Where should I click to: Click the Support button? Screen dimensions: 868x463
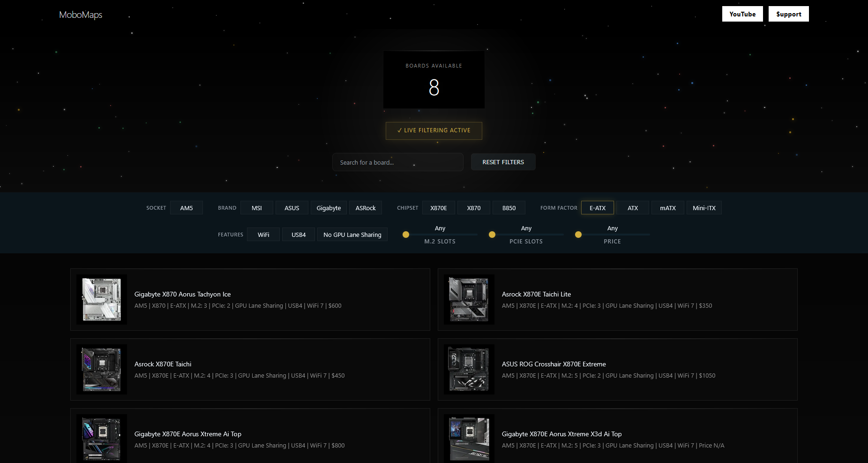coord(789,14)
